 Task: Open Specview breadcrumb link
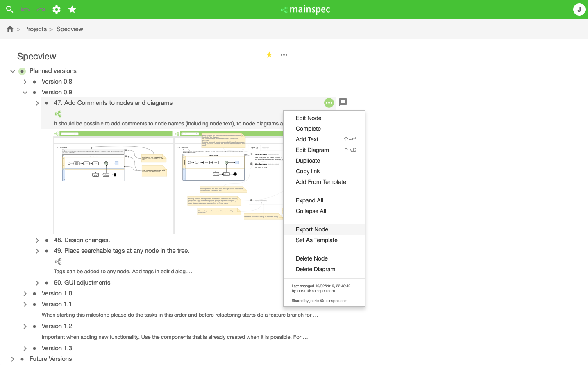pos(70,29)
